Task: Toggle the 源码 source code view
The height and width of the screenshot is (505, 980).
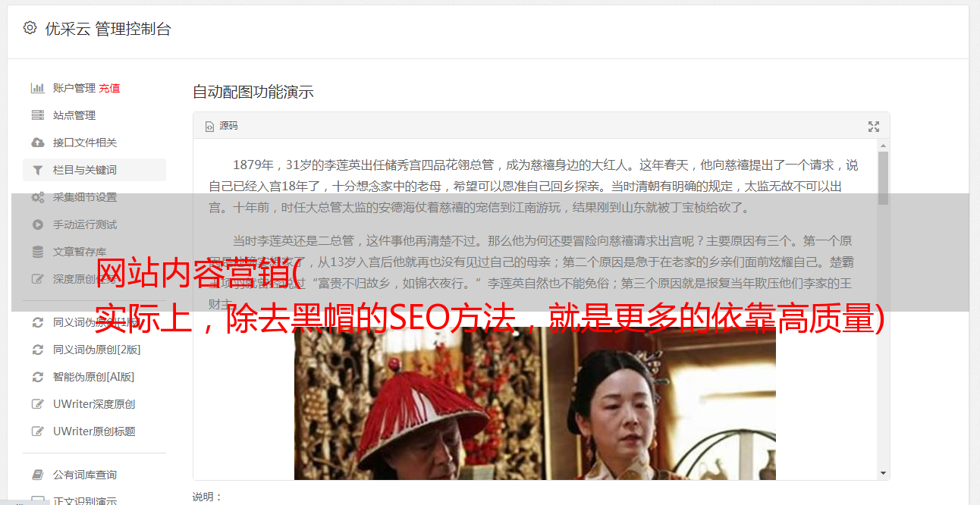Action: (x=221, y=126)
